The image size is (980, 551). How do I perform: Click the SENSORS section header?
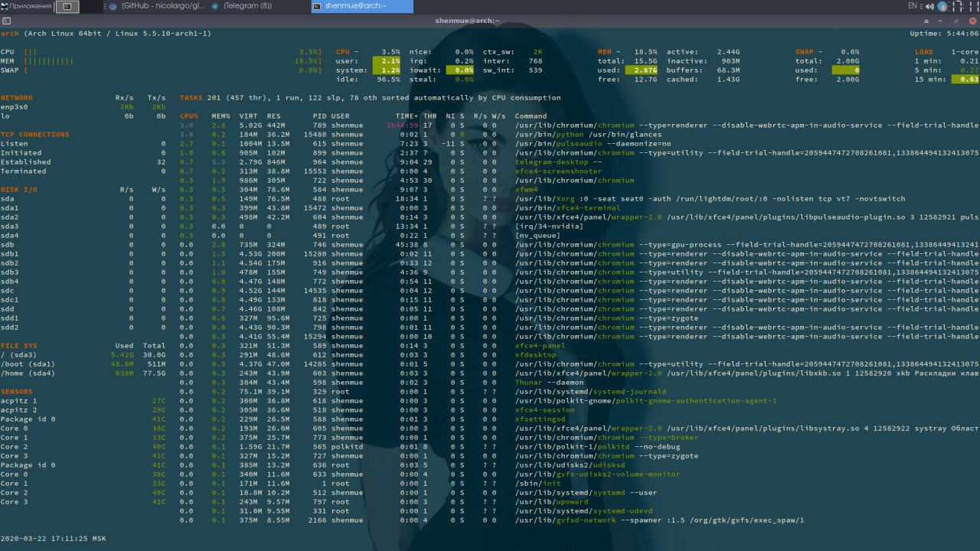(17, 392)
